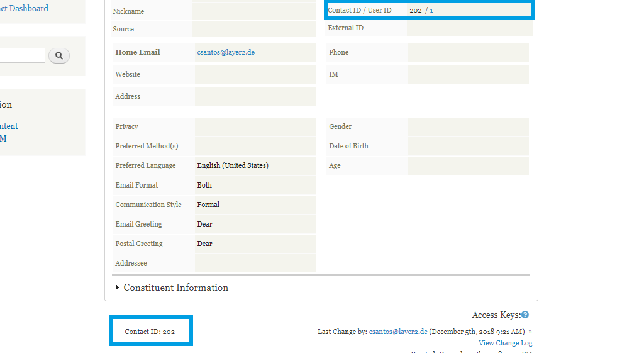Click csantos@layer2.de next to Last Change by
644x353 pixels.
[x=398, y=332]
